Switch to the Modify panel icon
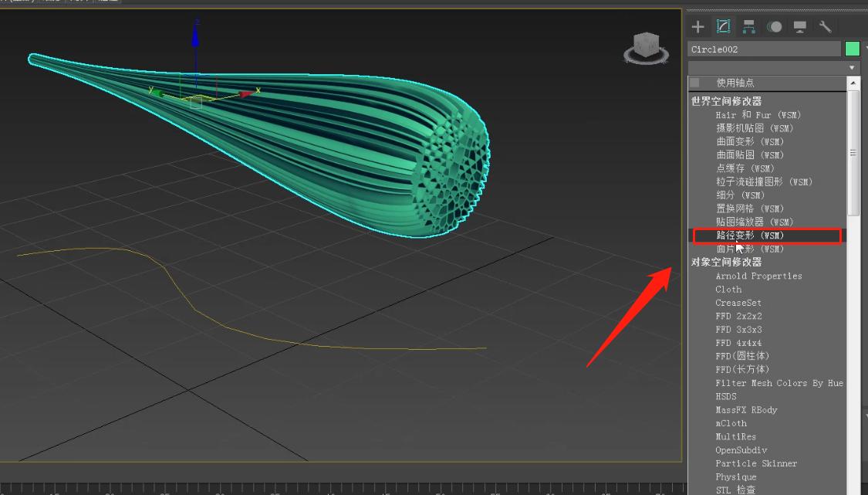The width and height of the screenshot is (868, 495). click(x=723, y=27)
